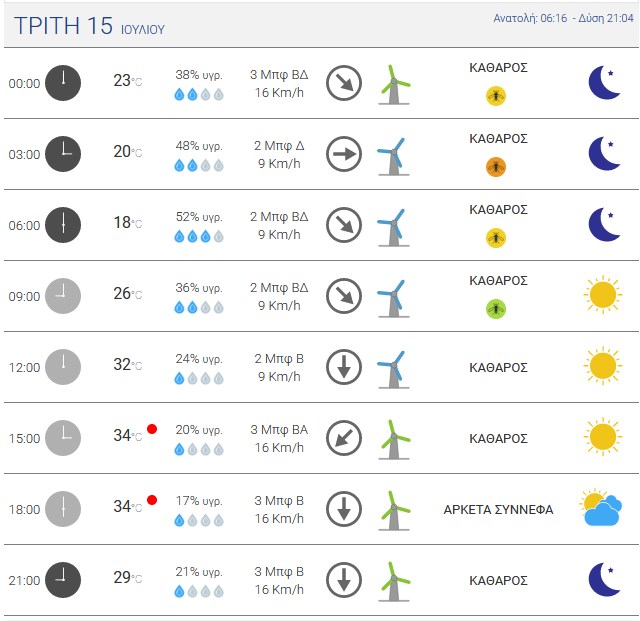Click the green mosquito icon at 09:00
640x621 pixels.
coord(496,309)
